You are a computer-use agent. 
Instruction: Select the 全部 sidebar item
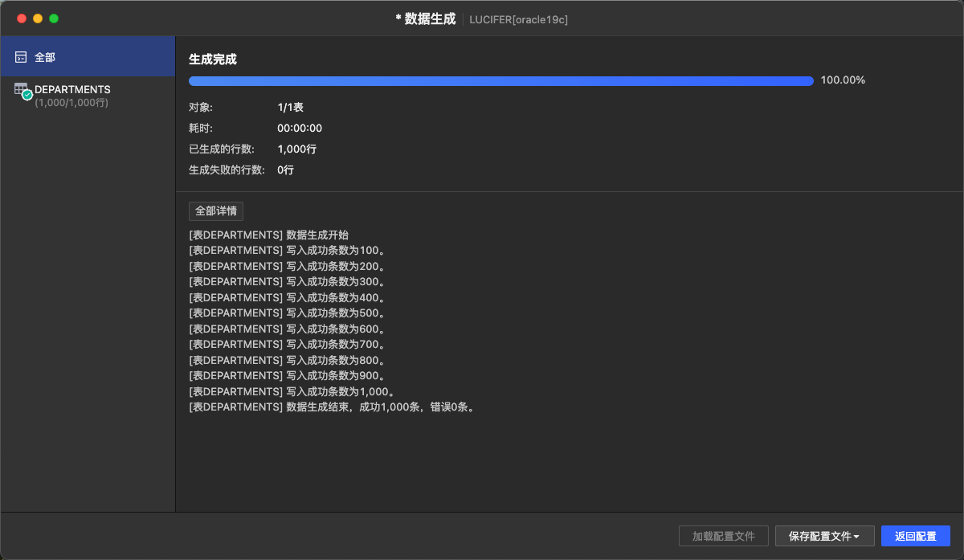pos(88,57)
